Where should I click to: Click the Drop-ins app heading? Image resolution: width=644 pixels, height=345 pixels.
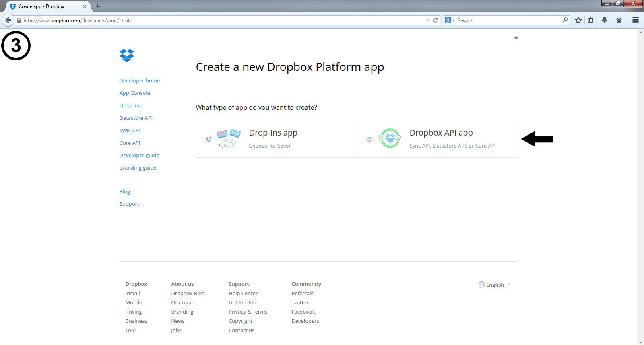pos(273,133)
